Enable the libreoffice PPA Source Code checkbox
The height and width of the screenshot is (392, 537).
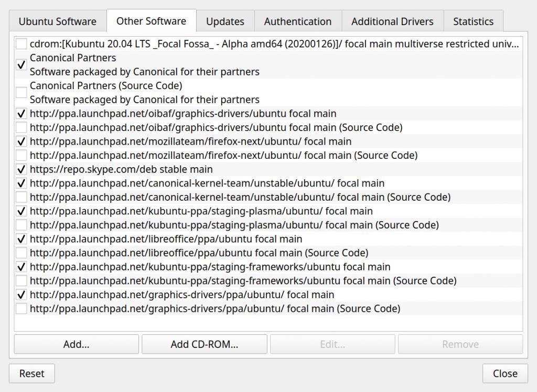click(x=22, y=253)
